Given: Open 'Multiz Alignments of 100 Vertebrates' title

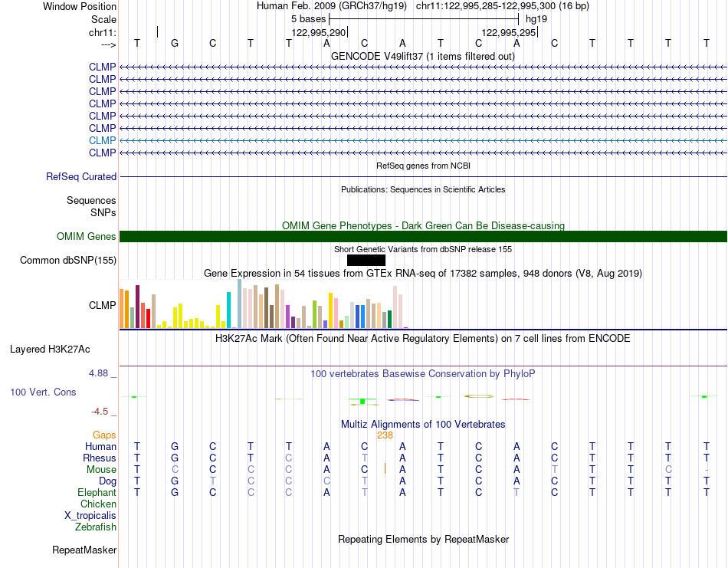Looking at the screenshot, I should click(x=423, y=424).
